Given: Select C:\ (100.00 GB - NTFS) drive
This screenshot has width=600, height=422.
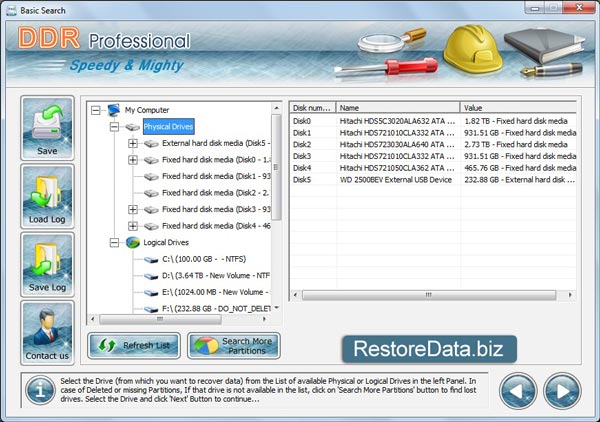Looking at the screenshot, I should 204,259.
